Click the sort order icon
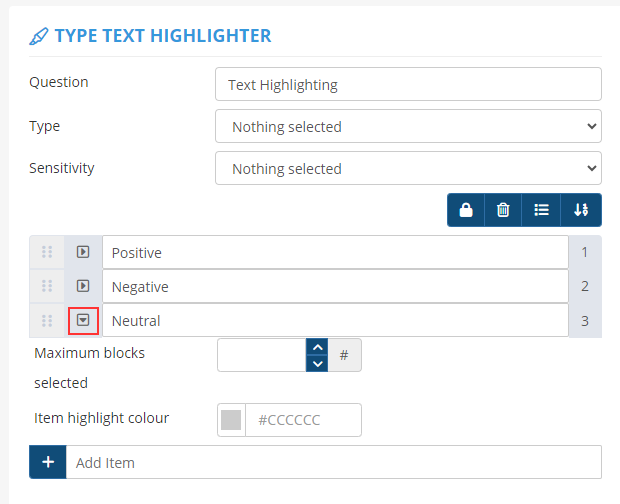Image resolution: width=620 pixels, height=504 pixels. (x=581, y=210)
